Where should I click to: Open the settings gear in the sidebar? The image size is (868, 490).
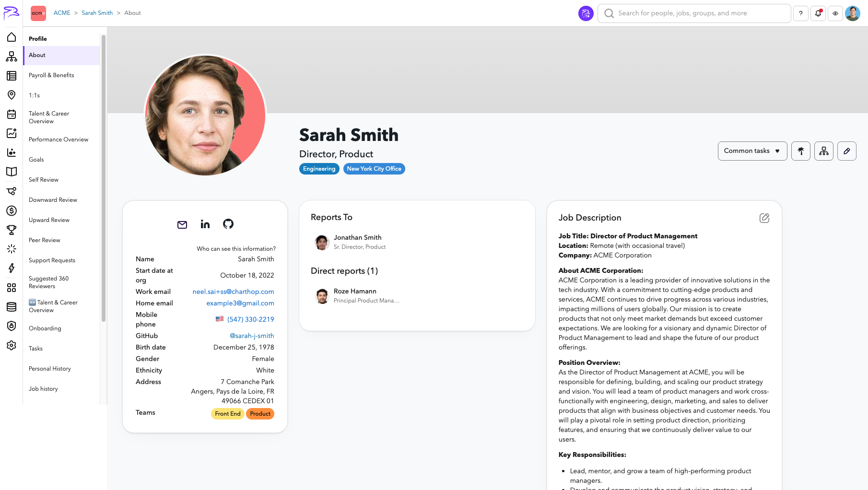pyautogui.click(x=12, y=345)
